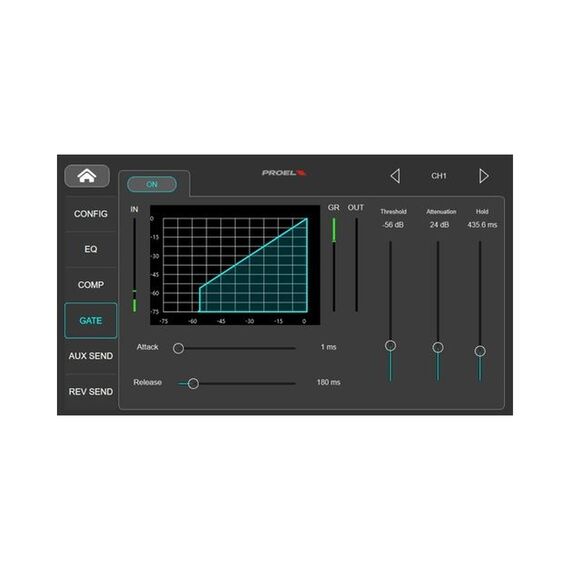Open the CONFIG page
Screen dimensions: 570x570
point(91,214)
